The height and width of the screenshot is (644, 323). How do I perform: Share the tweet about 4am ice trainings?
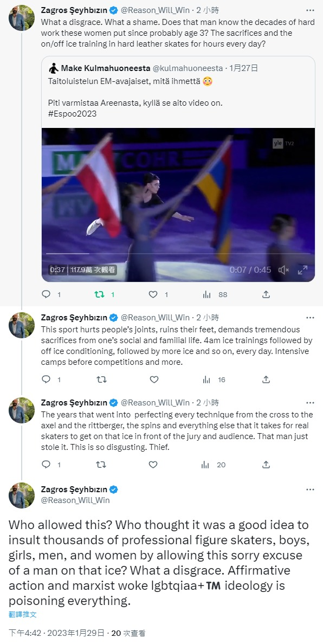[266, 379]
